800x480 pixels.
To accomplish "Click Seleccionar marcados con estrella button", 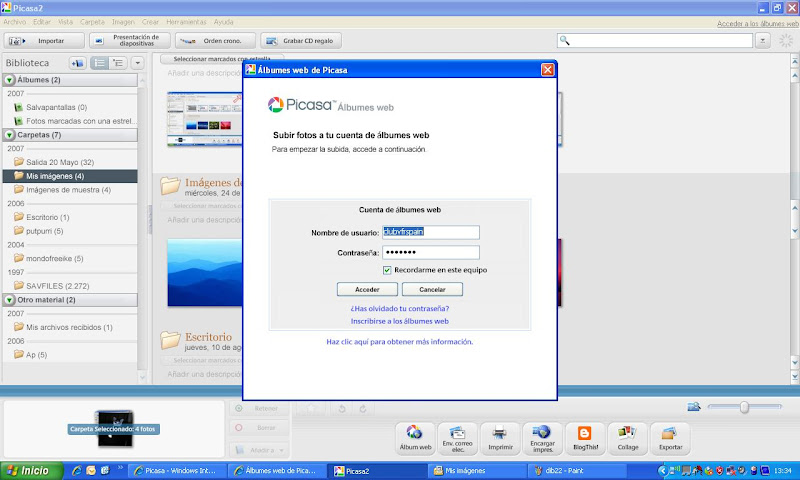I will [222, 59].
